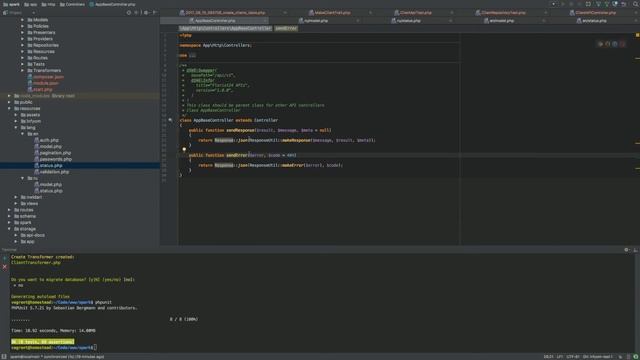Expand the folded use imports block
The height and width of the screenshot is (360, 640).
click(x=192, y=56)
